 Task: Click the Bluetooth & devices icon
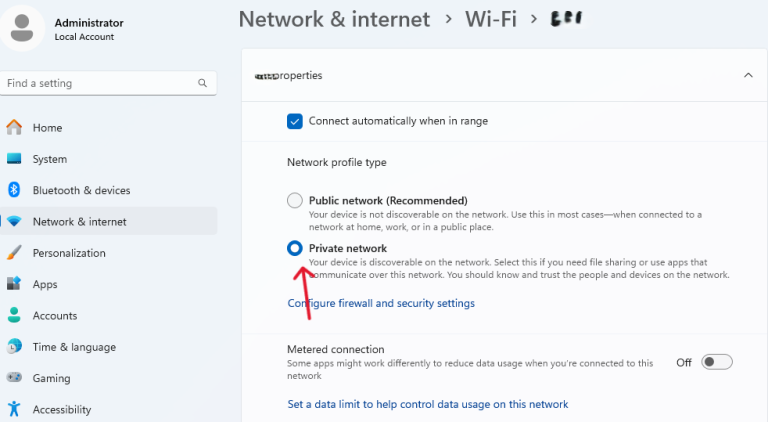click(x=14, y=190)
